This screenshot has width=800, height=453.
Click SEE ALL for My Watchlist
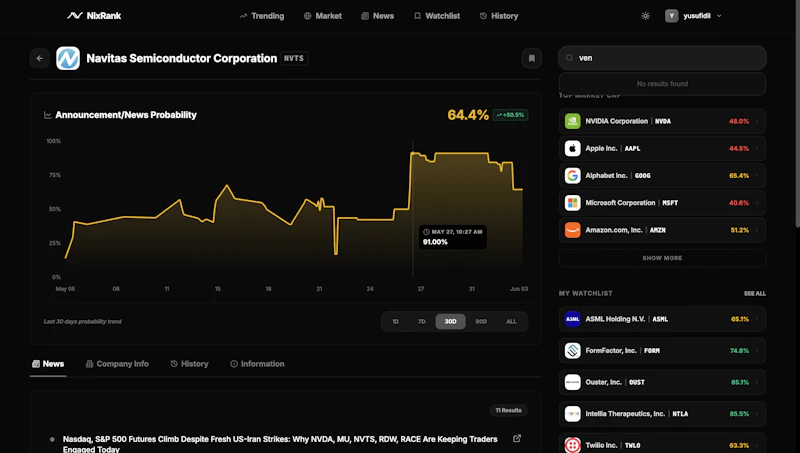point(755,294)
